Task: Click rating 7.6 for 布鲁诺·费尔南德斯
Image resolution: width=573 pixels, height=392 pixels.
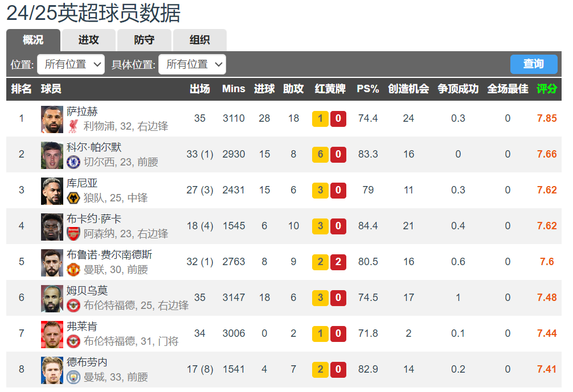Action: point(547,262)
